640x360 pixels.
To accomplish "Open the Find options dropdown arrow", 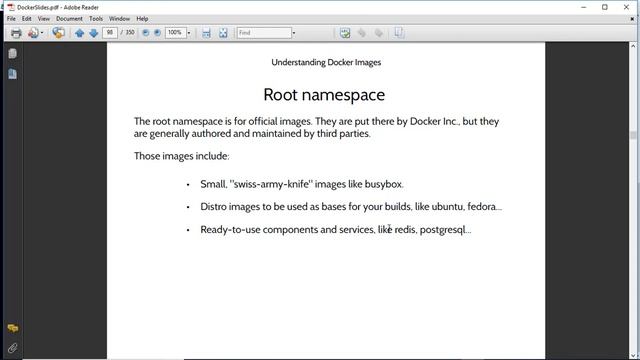I will pyautogui.click(x=293, y=33).
